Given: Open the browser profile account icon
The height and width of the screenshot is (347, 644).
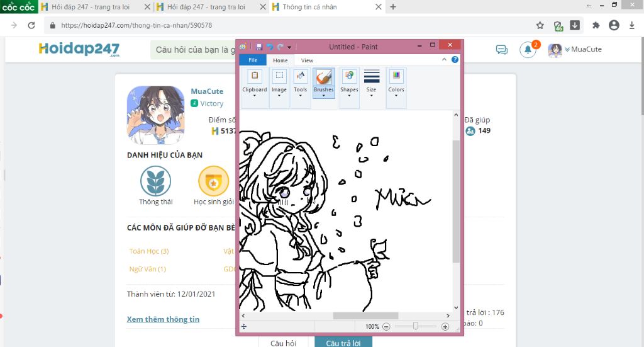Looking at the screenshot, I should click(x=614, y=25).
